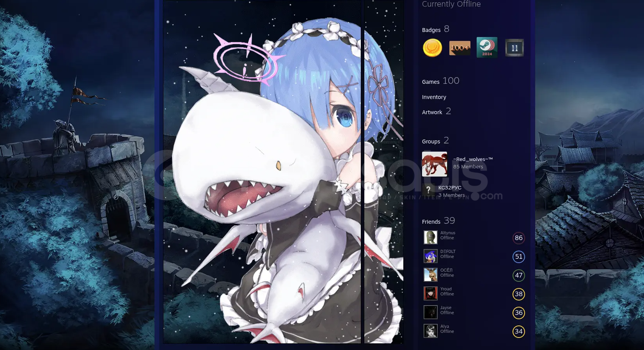644x350 pixels.
Task: Click the level 47 badge circle
Action: (519, 275)
